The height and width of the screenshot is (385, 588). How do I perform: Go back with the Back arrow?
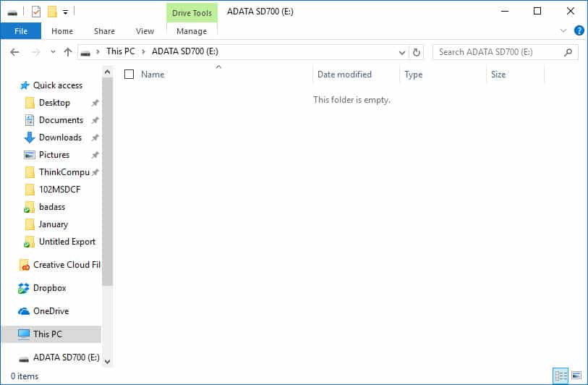[x=14, y=52]
